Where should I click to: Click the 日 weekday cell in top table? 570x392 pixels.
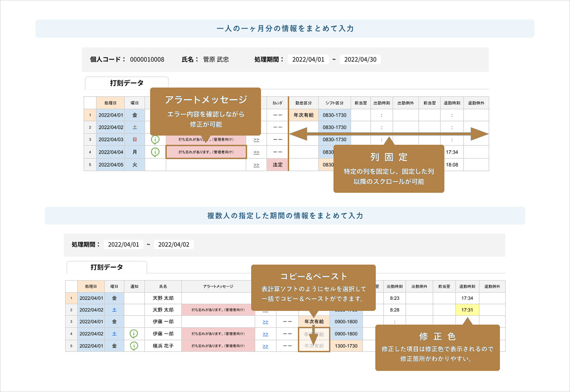click(135, 139)
